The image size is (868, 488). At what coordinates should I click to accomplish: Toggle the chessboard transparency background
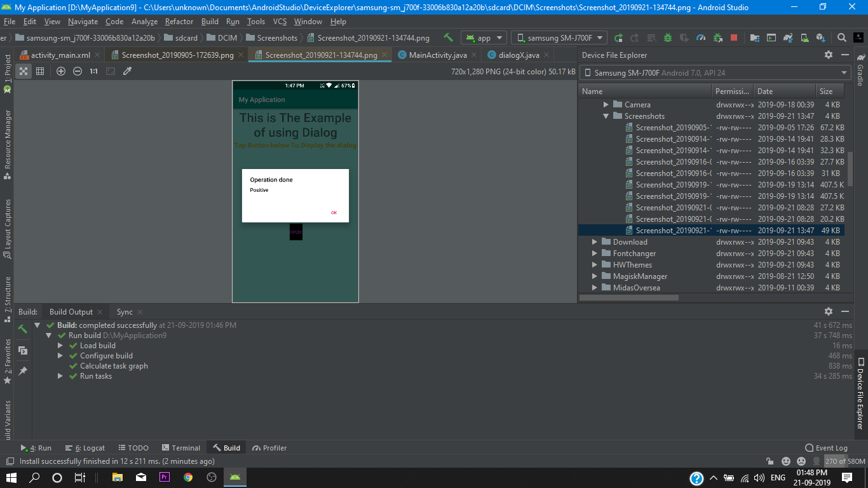[x=24, y=71]
